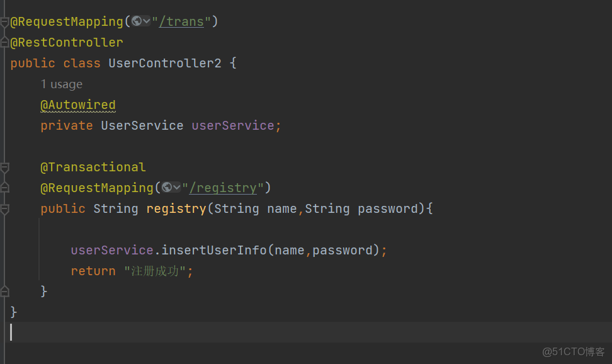This screenshot has height=364, width=612.
Task: Click the globe icon beside "/trans"
Action: pyautogui.click(x=137, y=21)
